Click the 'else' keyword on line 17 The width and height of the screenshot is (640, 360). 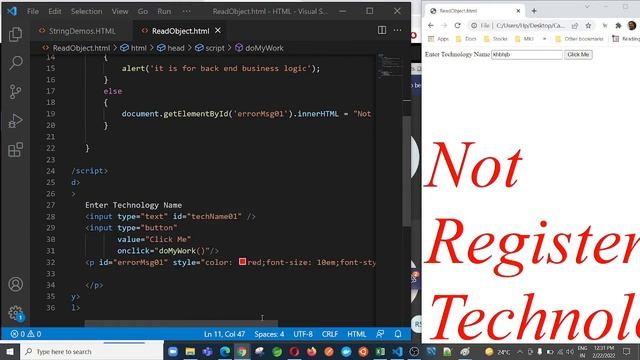click(x=113, y=91)
